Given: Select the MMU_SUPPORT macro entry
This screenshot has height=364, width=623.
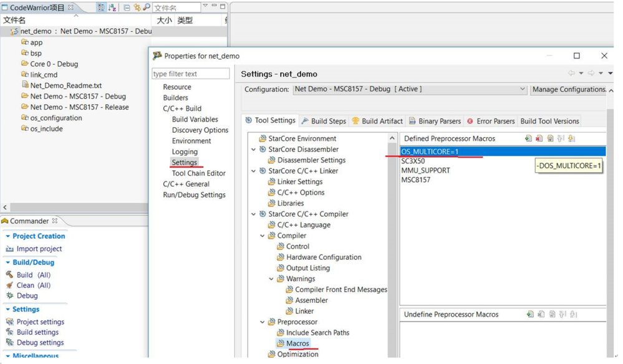Looking at the screenshot, I should coord(425,170).
